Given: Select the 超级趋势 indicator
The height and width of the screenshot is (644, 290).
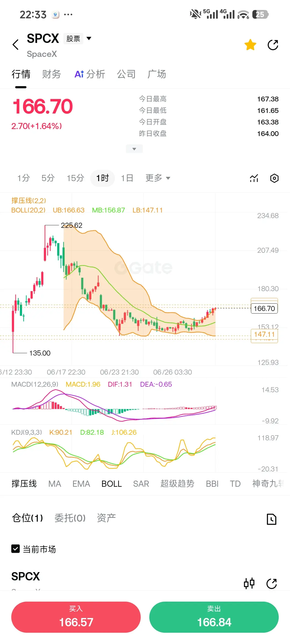Looking at the screenshot, I should [177, 484].
